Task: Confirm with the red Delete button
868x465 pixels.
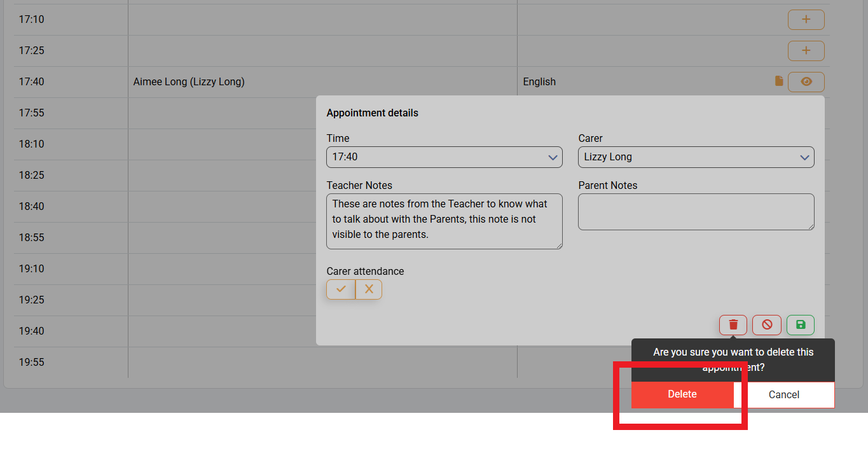Action: coord(682,394)
